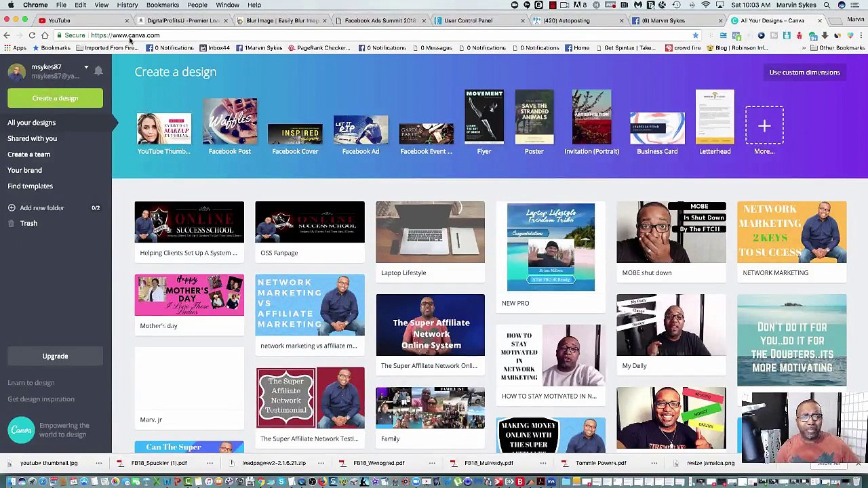The width and height of the screenshot is (868, 488).
Task: Click the browser home button
Action: pyautogui.click(x=45, y=35)
